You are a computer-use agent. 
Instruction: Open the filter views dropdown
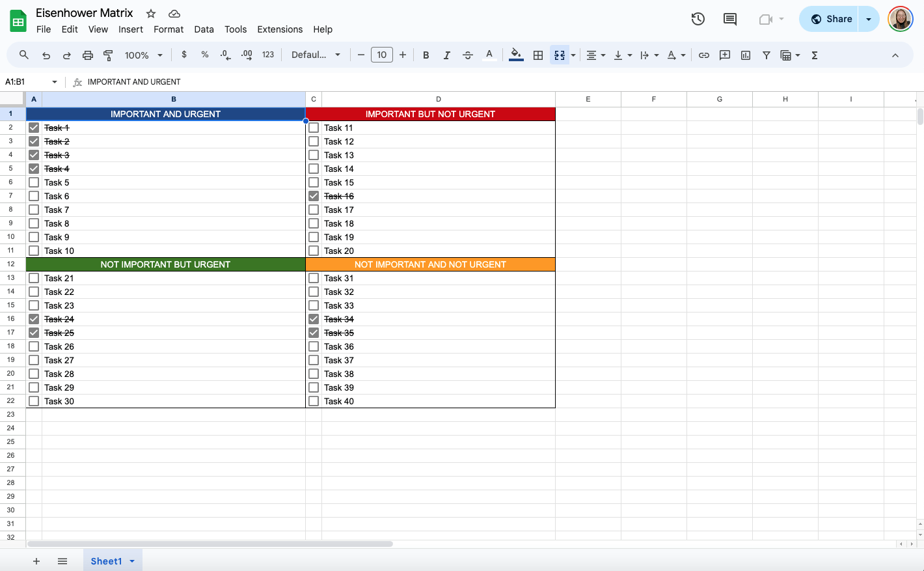coord(790,55)
